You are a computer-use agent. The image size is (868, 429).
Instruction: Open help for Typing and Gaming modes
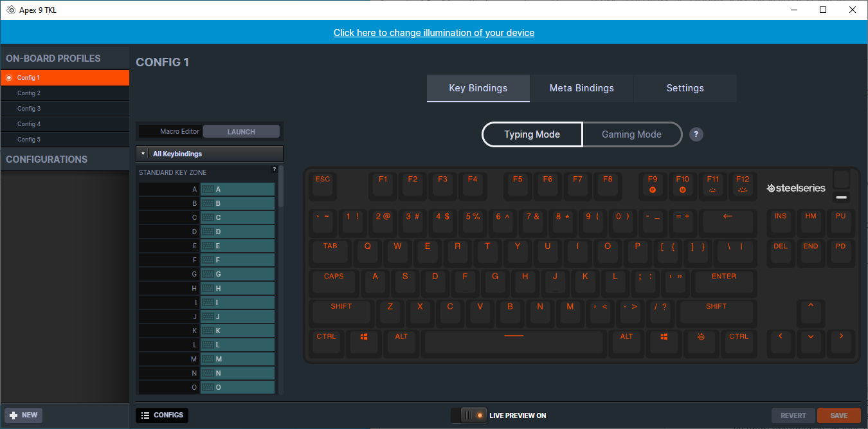pos(696,134)
